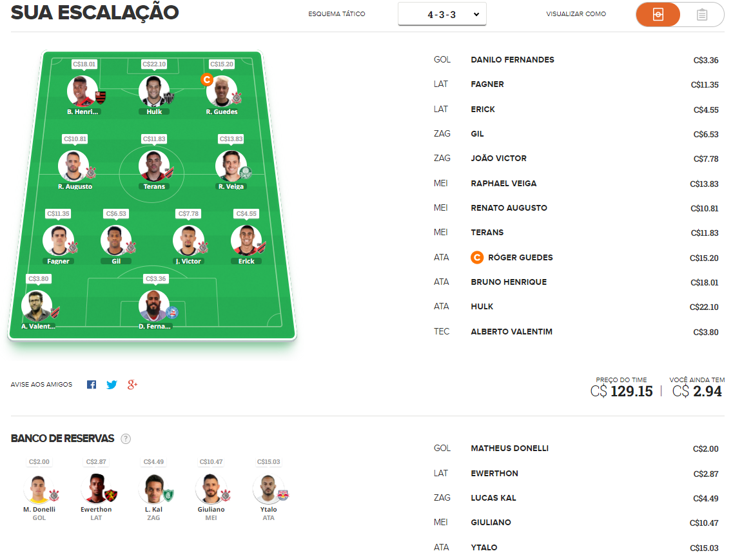Select reserve Ytalo on the bench
This screenshot has height=560, width=733.
268,489
